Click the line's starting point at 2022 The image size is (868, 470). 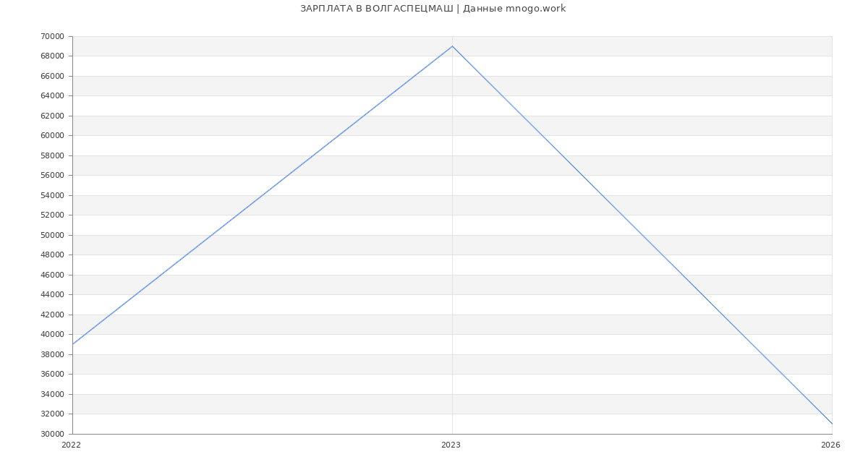73,344
